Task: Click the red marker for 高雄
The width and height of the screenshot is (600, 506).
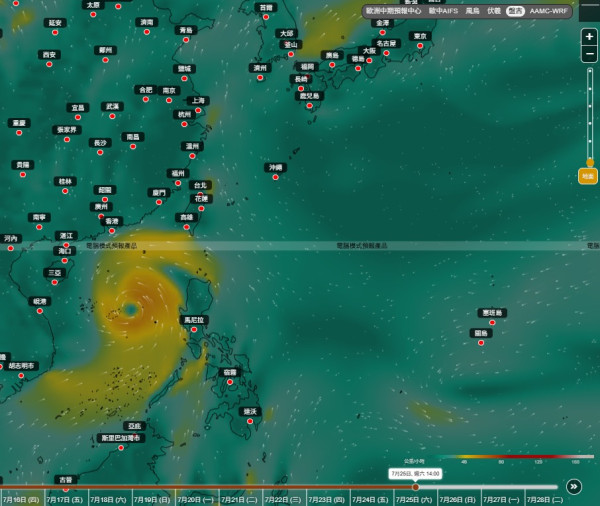Action: [186, 227]
